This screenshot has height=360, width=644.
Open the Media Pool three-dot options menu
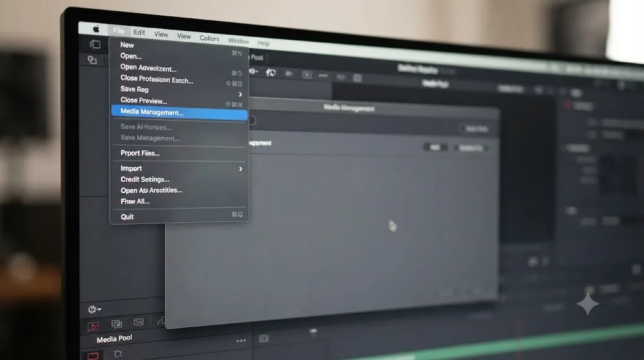241,340
